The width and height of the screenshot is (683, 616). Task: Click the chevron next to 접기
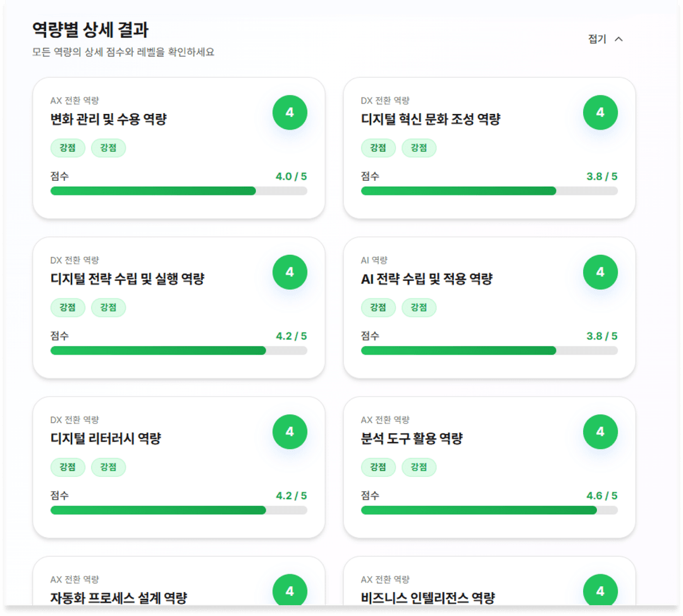click(618, 39)
